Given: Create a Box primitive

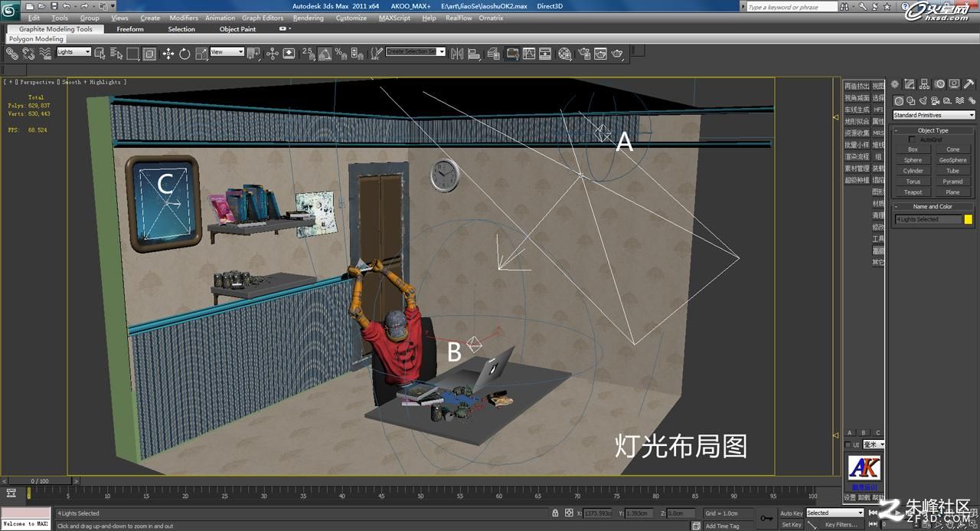Looking at the screenshot, I should pyautogui.click(x=913, y=149).
